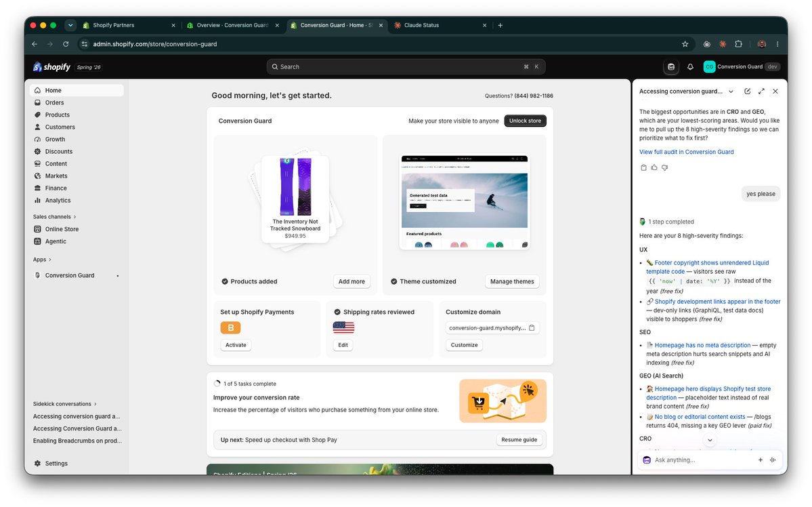Expand Sidekick conversations list
The width and height of the screenshot is (812, 507).
pyautogui.click(x=65, y=404)
